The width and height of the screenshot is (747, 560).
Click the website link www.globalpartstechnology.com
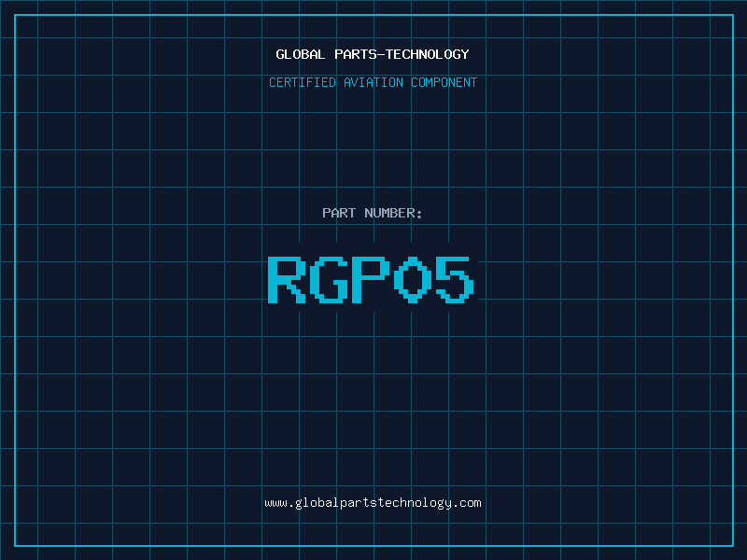(x=373, y=503)
